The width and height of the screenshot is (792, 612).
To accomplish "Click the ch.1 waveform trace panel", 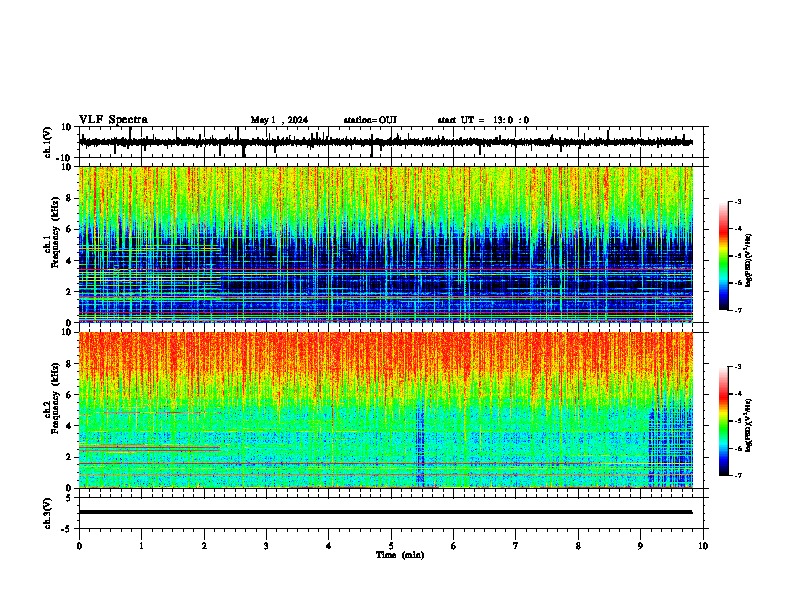I will point(393,142).
